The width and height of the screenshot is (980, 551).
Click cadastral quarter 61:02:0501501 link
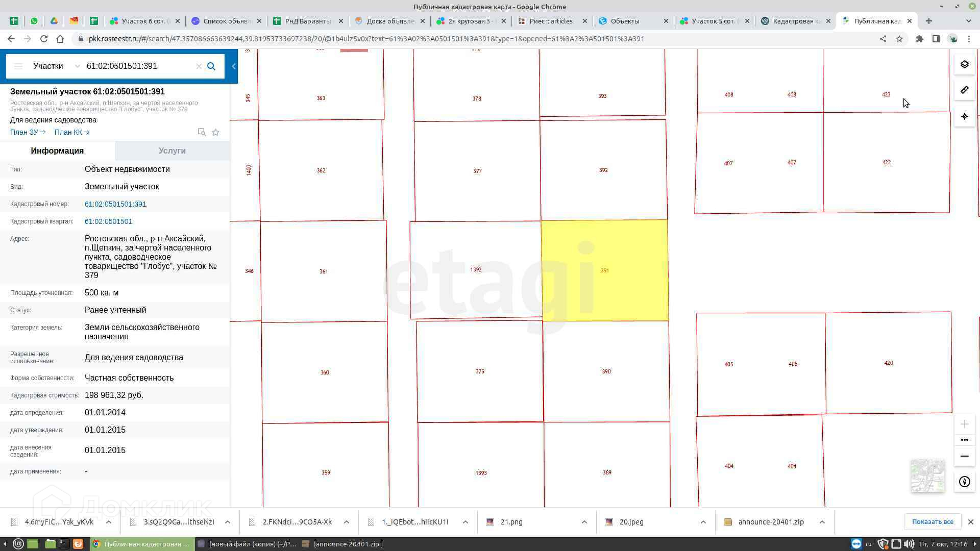108,221
